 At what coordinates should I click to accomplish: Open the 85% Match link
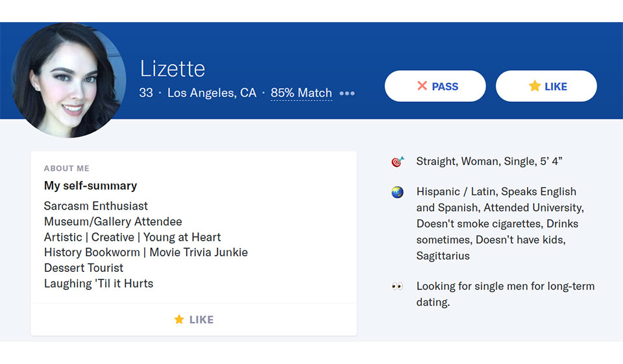tap(301, 93)
